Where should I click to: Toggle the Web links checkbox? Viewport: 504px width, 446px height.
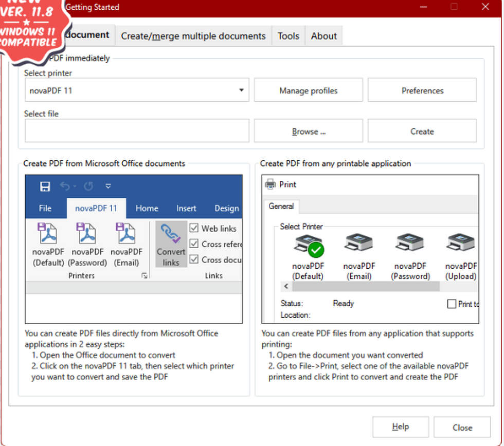(194, 228)
